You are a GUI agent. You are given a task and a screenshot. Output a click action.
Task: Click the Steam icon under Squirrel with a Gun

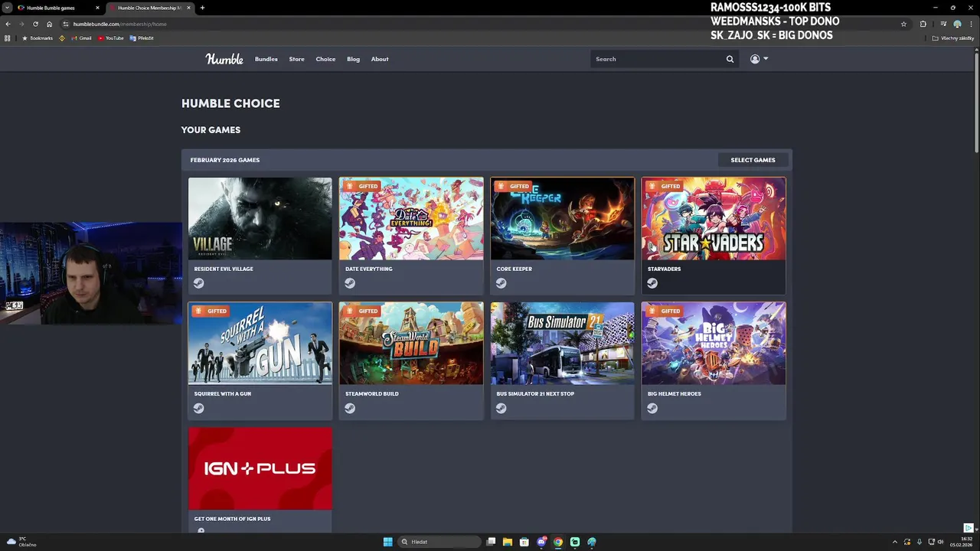click(198, 408)
